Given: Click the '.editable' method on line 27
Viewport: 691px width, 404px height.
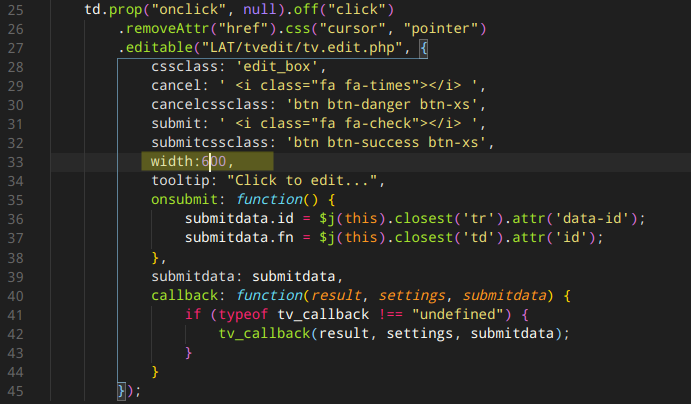Looking at the screenshot, I should point(155,48).
